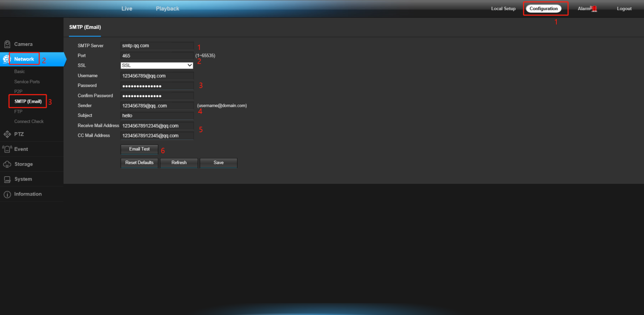Click the SMTP Server input field

pos(157,46)
